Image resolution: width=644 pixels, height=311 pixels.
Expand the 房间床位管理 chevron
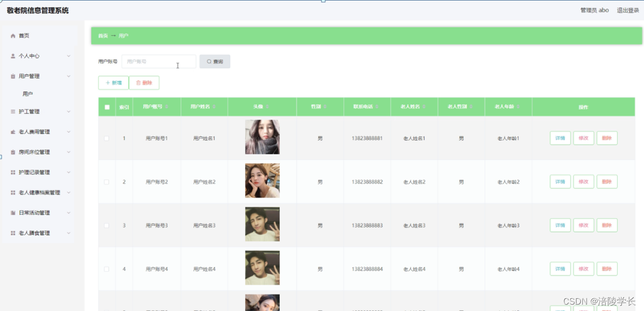pos(69,152)
